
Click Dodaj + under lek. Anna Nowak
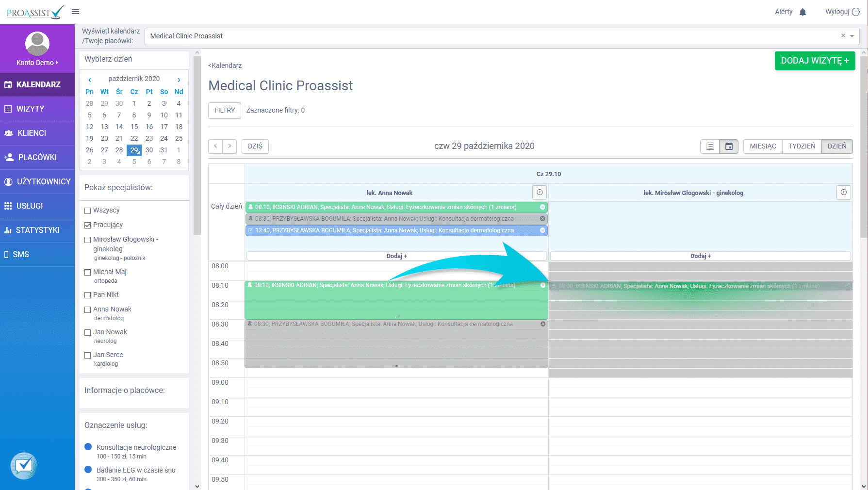(x=396, y=256)
